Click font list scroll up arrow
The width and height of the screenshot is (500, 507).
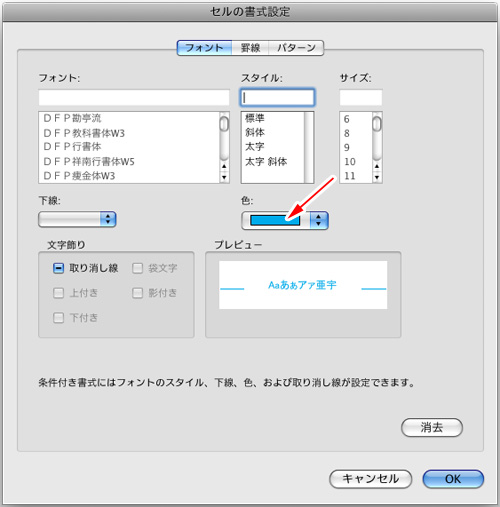click(224, 166)
